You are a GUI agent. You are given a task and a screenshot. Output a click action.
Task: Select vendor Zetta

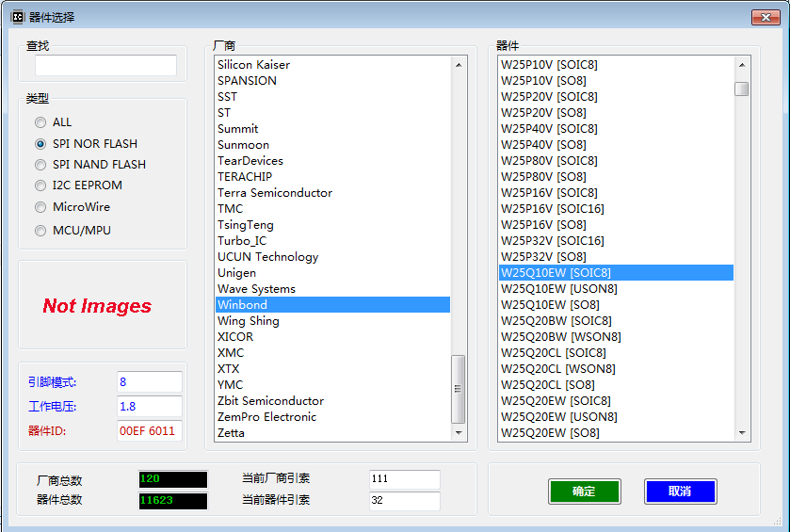pos(332,433)
